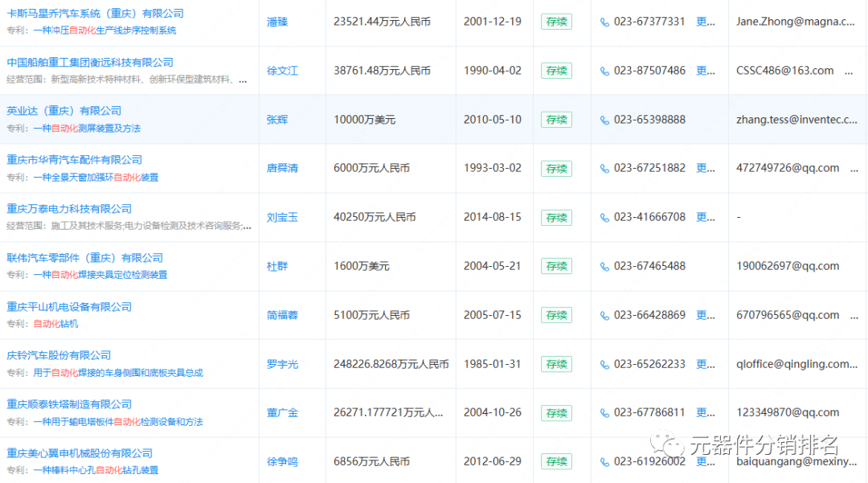Open legal representative 刘宝玉
The width and height of the screenshot is (868, 483).
(x=282, y=218)
